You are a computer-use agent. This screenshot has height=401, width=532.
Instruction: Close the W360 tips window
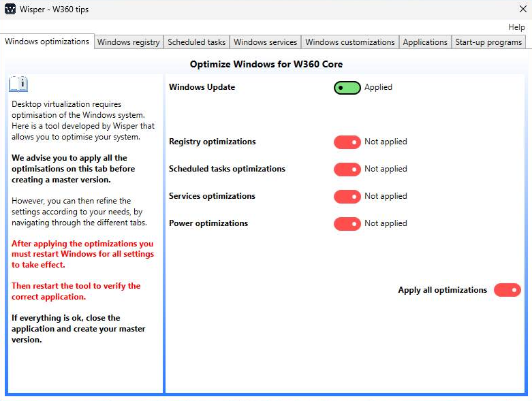point(523,9)
